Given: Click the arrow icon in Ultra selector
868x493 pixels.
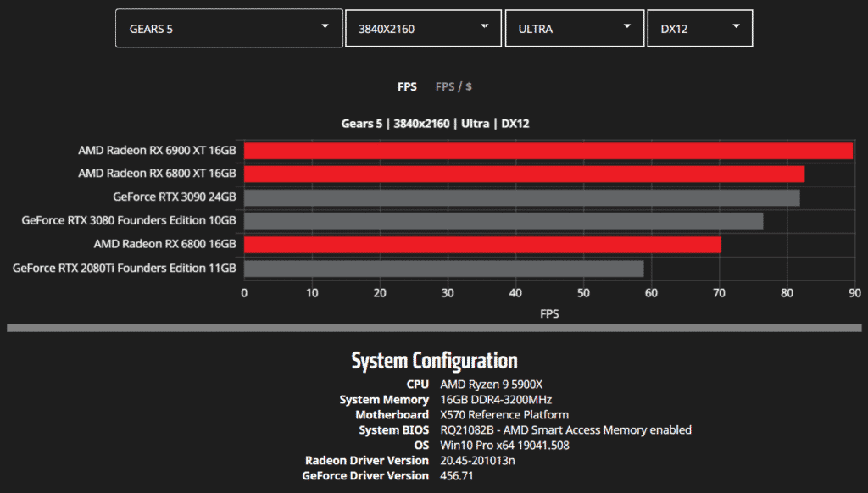Looking at the screenshot, I should click(x=627, y=26).
